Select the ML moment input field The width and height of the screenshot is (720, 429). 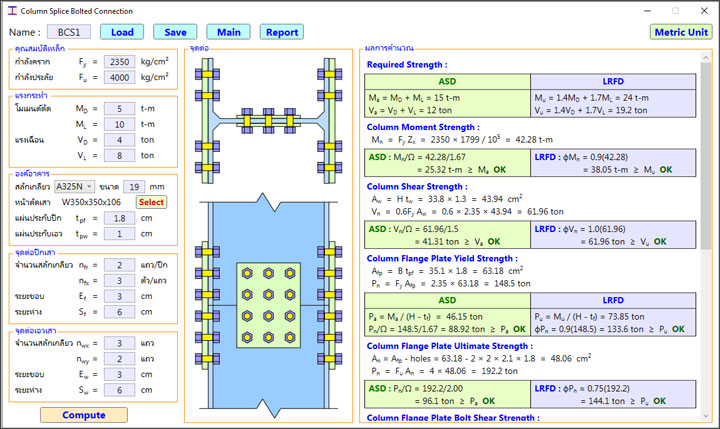point(119,124)
